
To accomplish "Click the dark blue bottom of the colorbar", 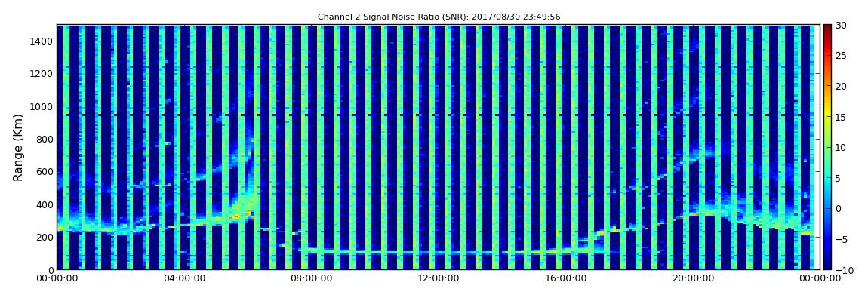I will click(x=827, y=266).
